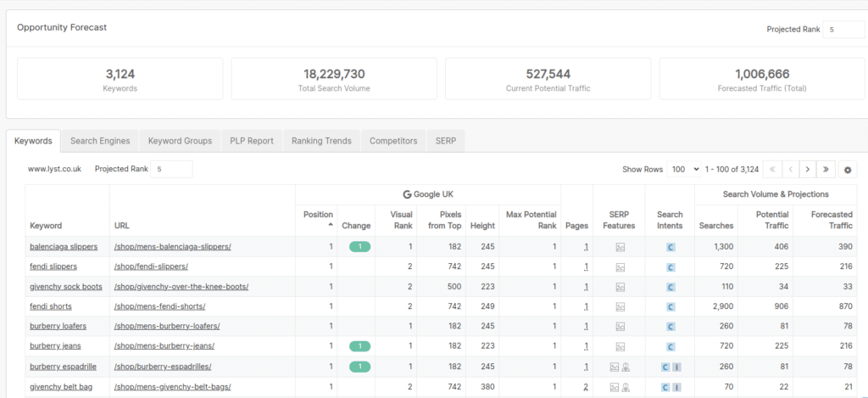Go to the previous page of results

click(x=790, y=170)
